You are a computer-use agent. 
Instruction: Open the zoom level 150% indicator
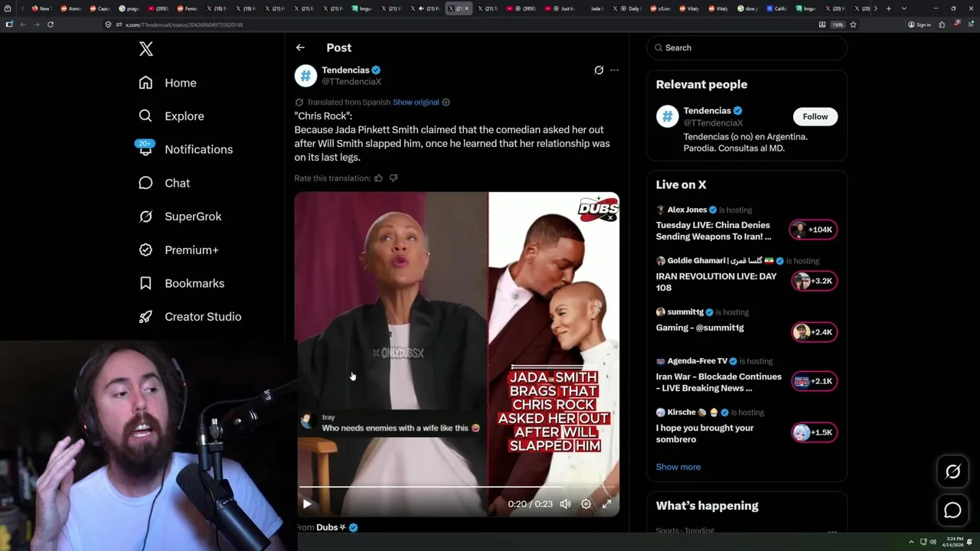838,24
